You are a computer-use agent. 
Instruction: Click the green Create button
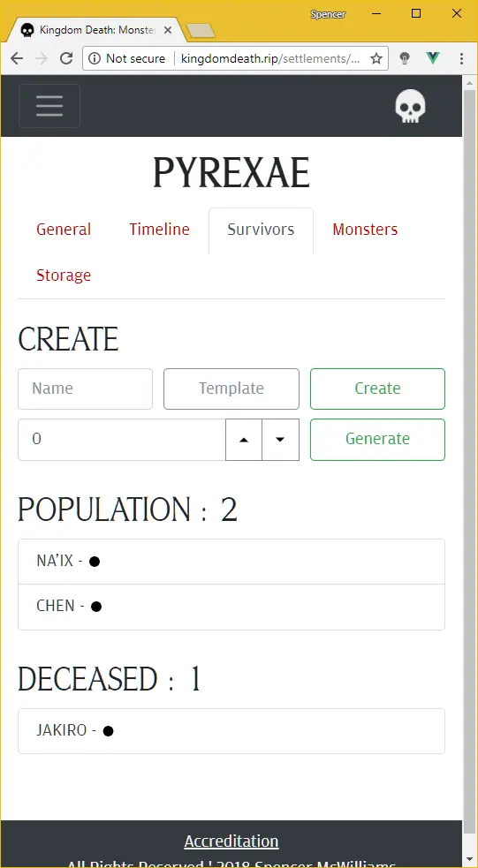(378, 389)
